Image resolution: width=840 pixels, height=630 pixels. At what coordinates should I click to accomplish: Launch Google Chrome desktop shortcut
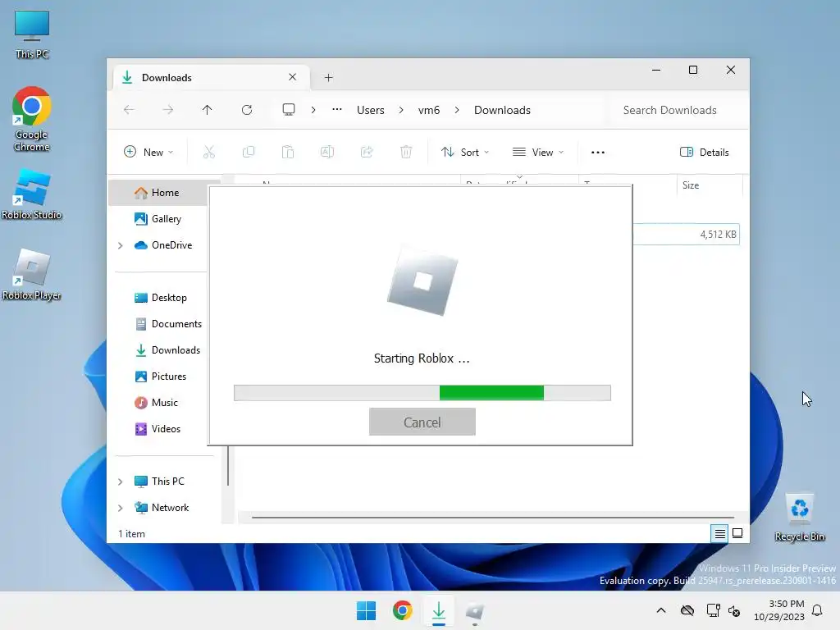(x=32, y=119)
